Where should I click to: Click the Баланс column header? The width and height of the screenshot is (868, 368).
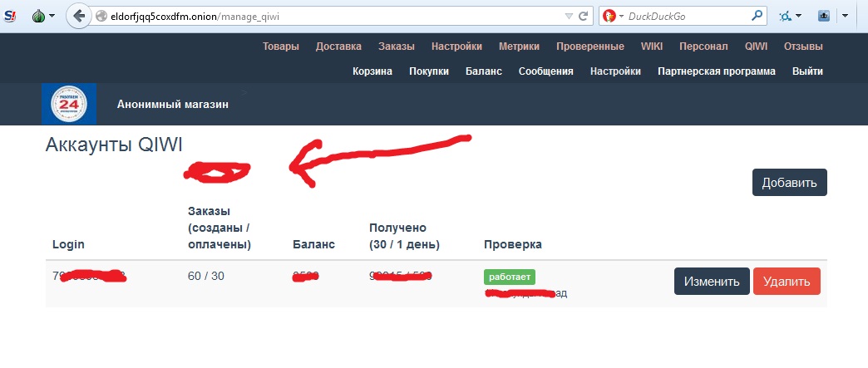tap(314, 244)
